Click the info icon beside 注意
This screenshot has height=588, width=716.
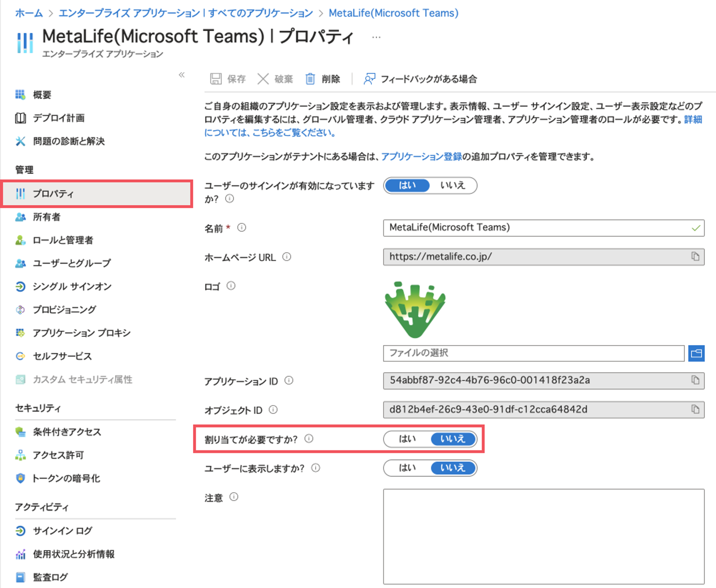[234, 497]
